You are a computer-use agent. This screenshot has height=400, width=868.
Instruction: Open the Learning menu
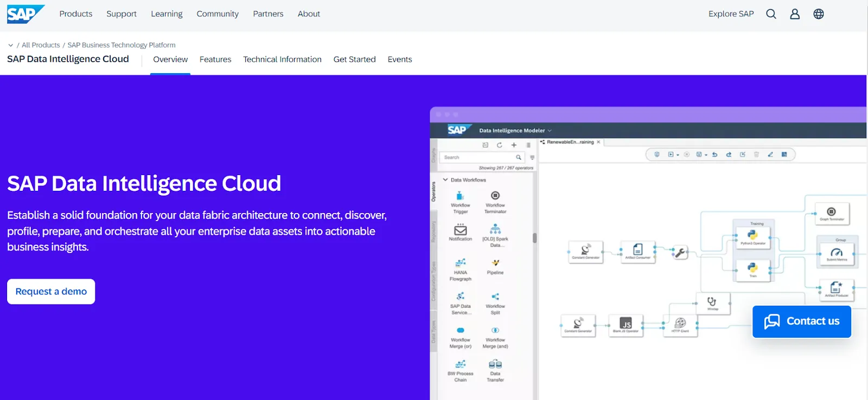167,14
